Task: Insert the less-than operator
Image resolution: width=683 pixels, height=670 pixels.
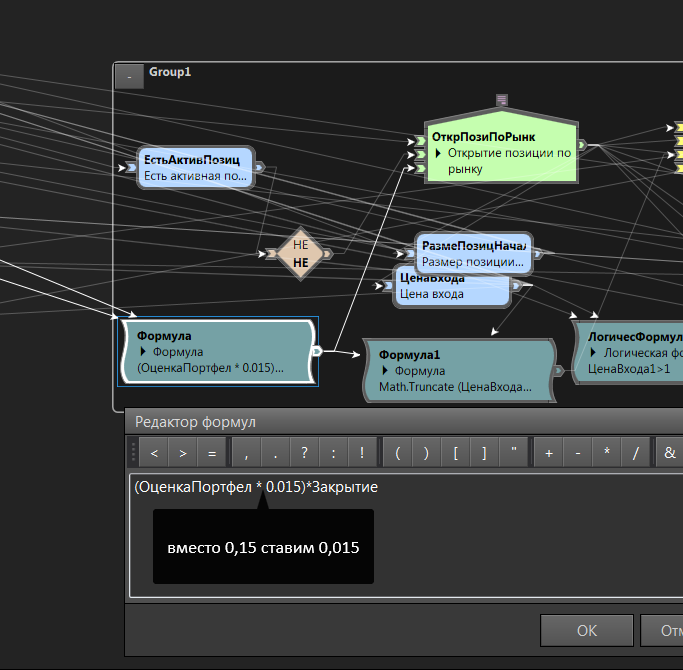Action: (154, 453)
